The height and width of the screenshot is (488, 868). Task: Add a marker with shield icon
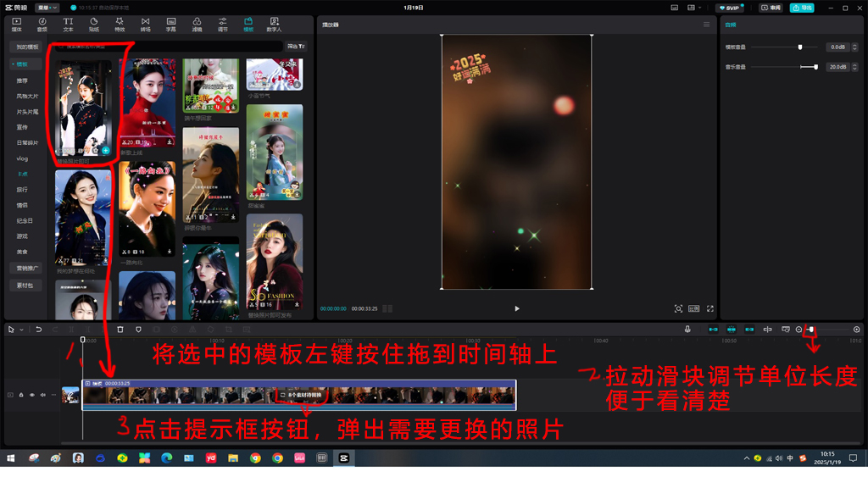138,330
